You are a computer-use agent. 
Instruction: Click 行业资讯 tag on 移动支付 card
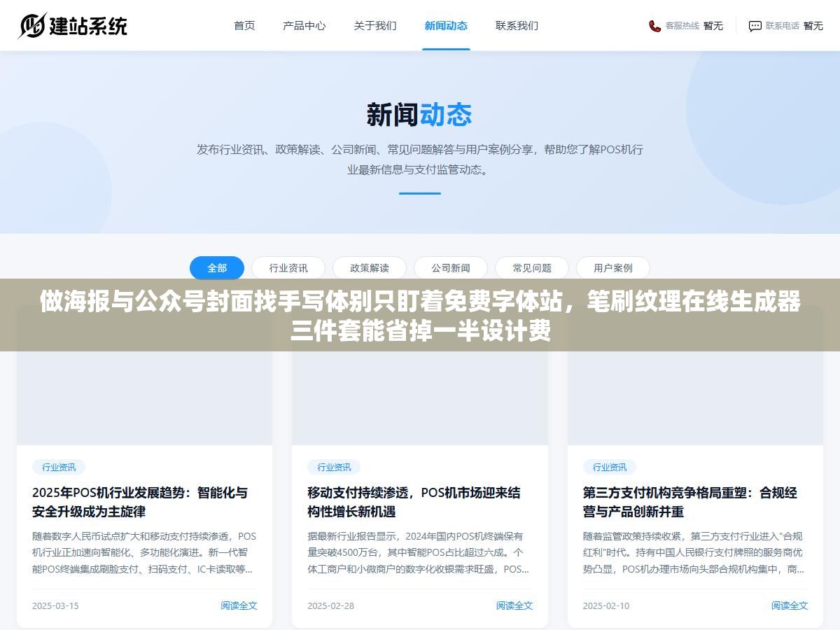click(334, 467)
